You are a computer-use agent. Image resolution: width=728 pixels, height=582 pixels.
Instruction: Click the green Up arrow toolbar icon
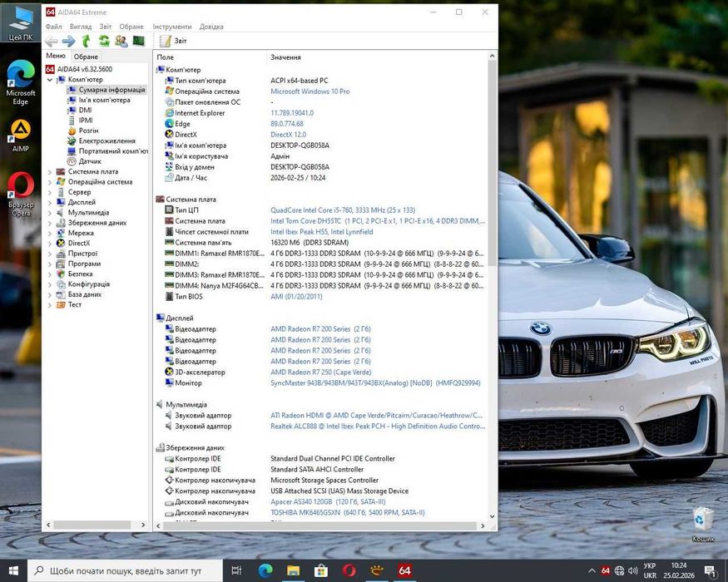point(86,42)
